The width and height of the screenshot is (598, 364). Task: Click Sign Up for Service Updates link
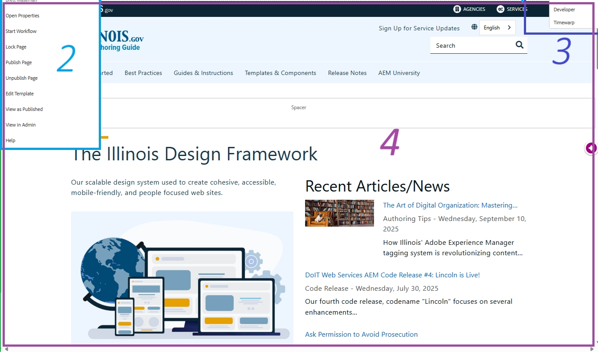pyautogui.click(x=419, y=28)
